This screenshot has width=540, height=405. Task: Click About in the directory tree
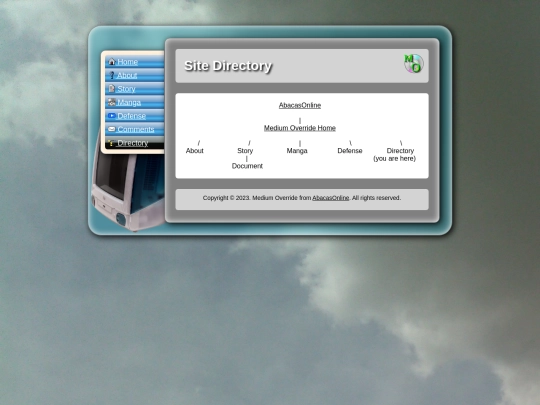(x=195, y=151)
